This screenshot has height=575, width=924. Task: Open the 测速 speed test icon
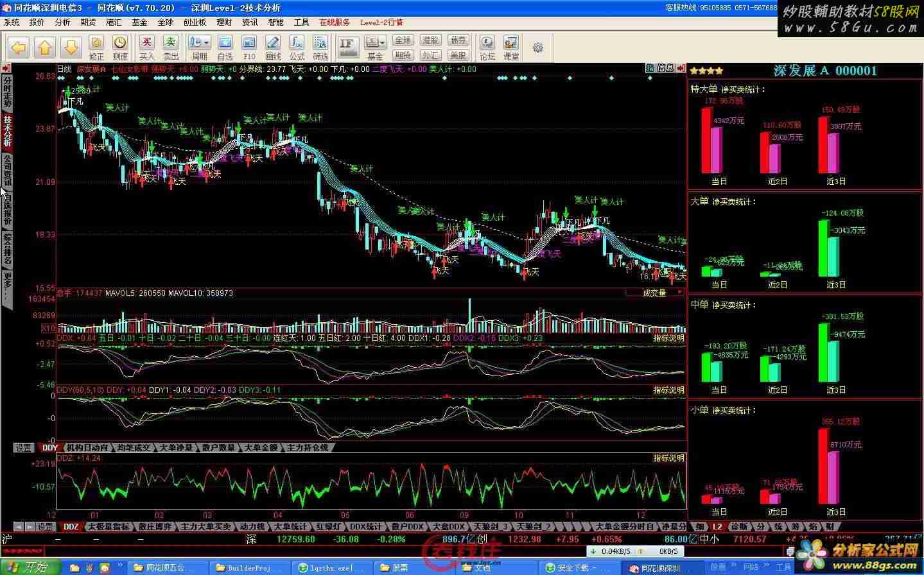pos(120,47)
